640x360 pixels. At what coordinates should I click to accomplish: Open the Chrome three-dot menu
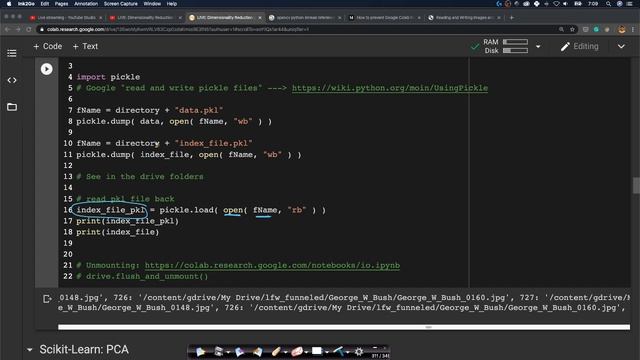(633, 29)
